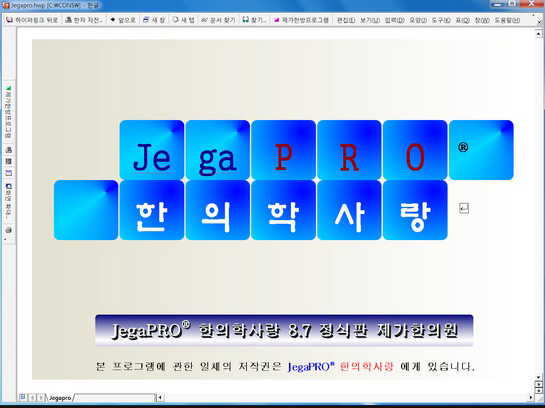Open the 입력 menu

[394, 21]
